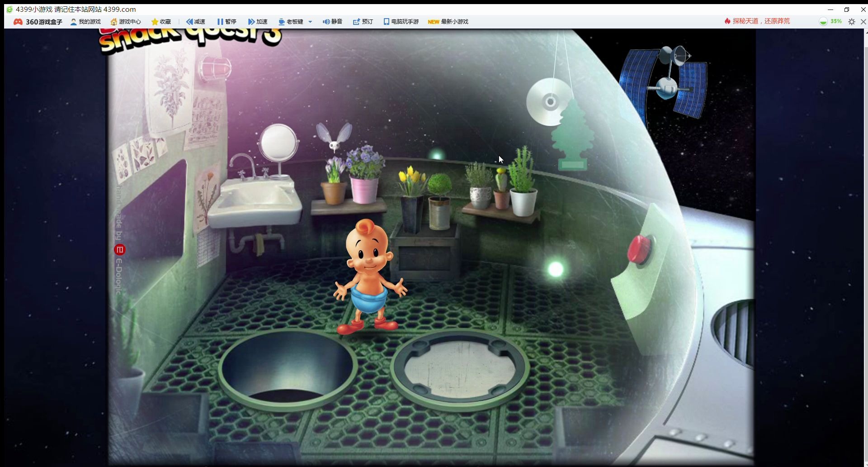Close the toolbar with X icon

point(863,22)
